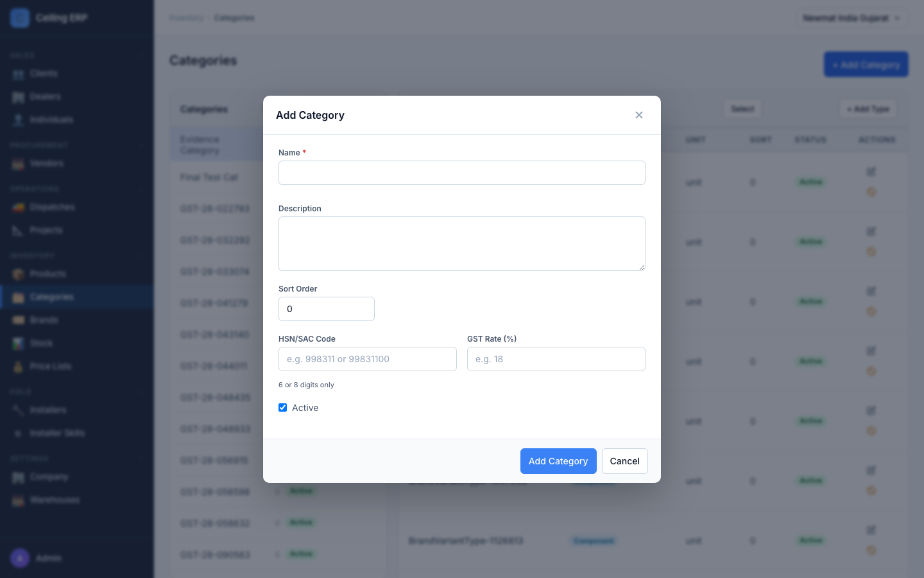Cancel the Add Category dialog

point(625,461)
